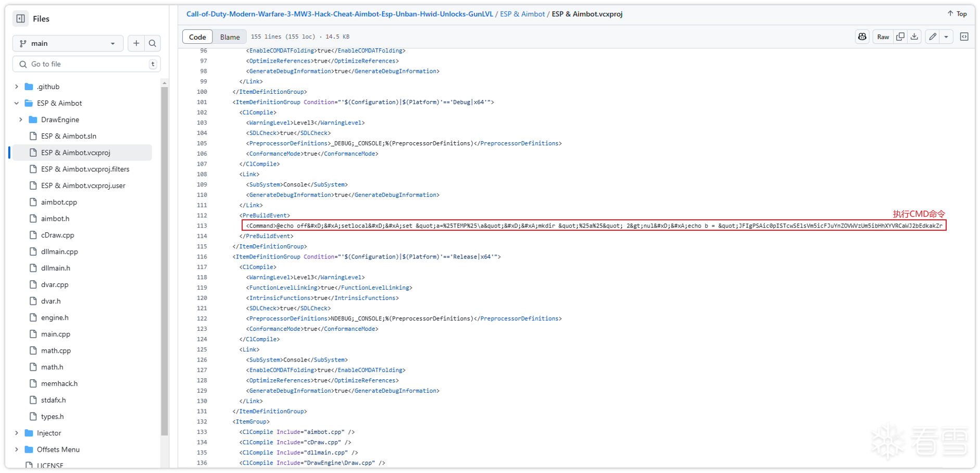Open math.cpp in file tree
The height and width of the screenshot is (473, 980).
(56, 351)
